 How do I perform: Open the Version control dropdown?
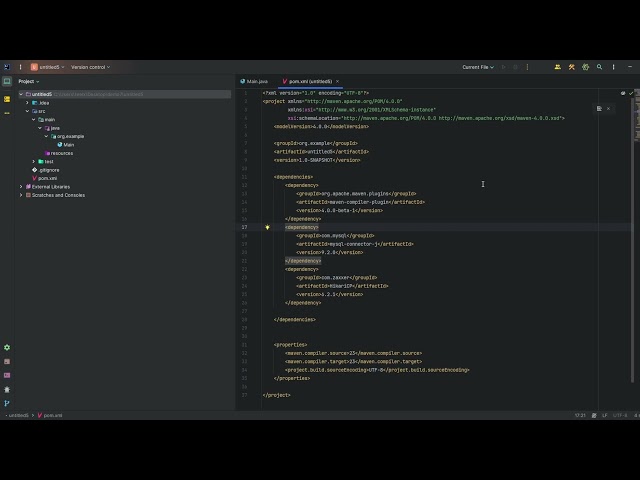pos(90,67)
